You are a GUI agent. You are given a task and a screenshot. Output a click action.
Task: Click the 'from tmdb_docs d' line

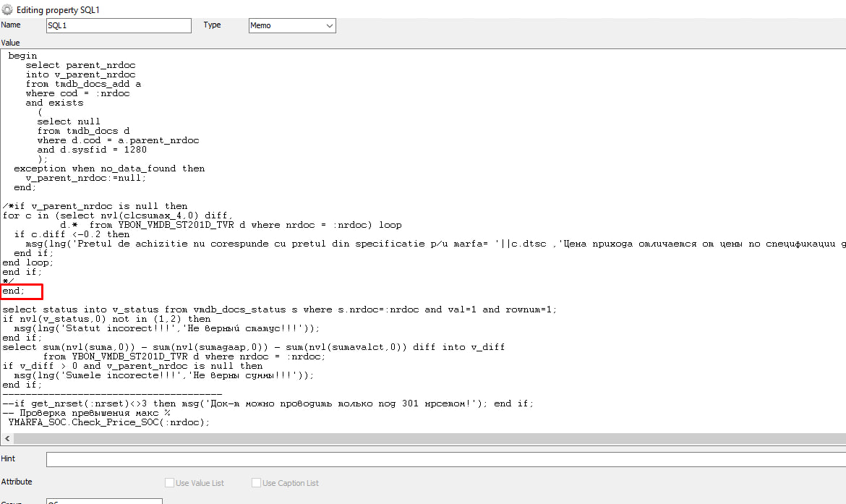[x=83, y=131]
